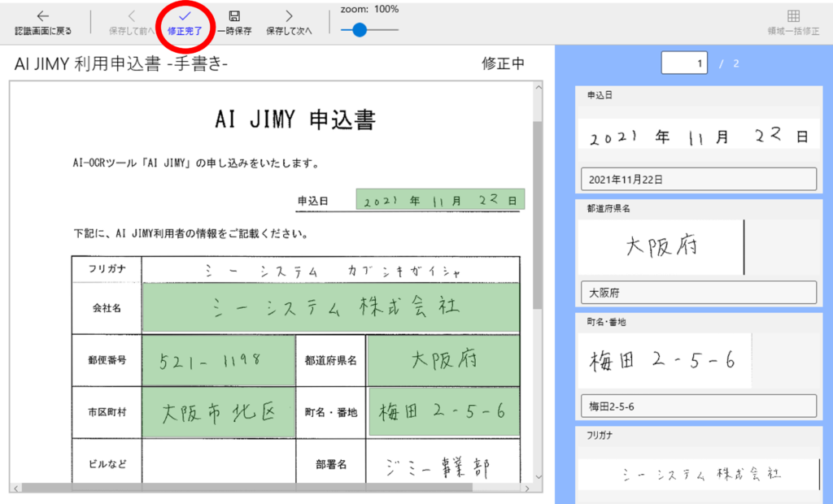The image size is (833, 504).
Task: Click the フリガナ handwriting thumbnail in right panel
Action: click(699, 474)
